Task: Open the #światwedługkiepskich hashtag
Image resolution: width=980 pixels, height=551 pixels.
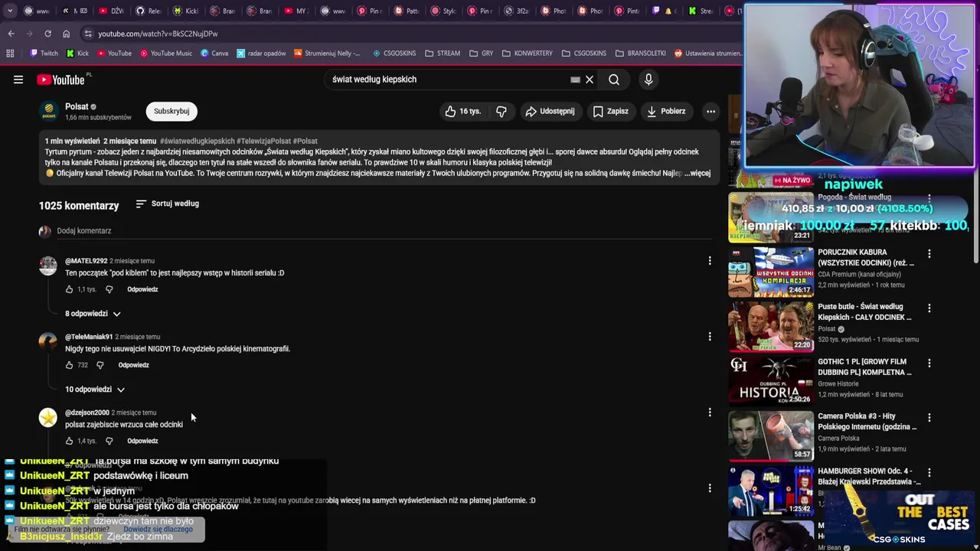Action: pyautogui.click(x=198, y=141)
